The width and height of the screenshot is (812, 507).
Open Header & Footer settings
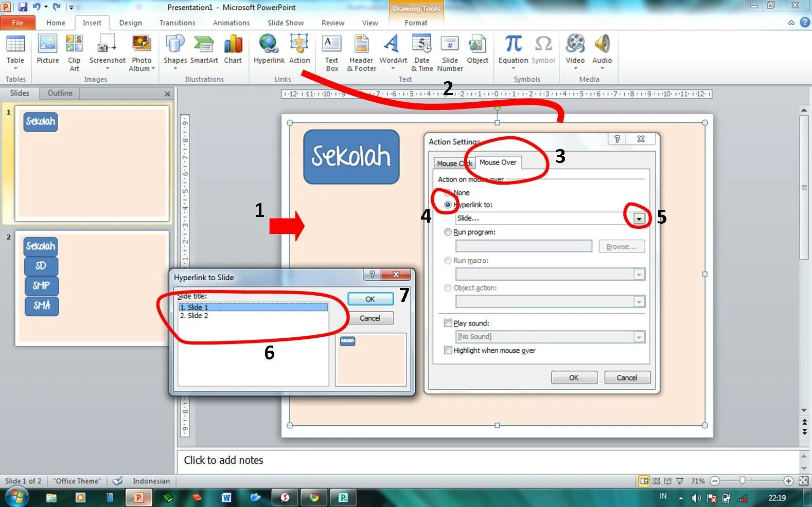362,52
